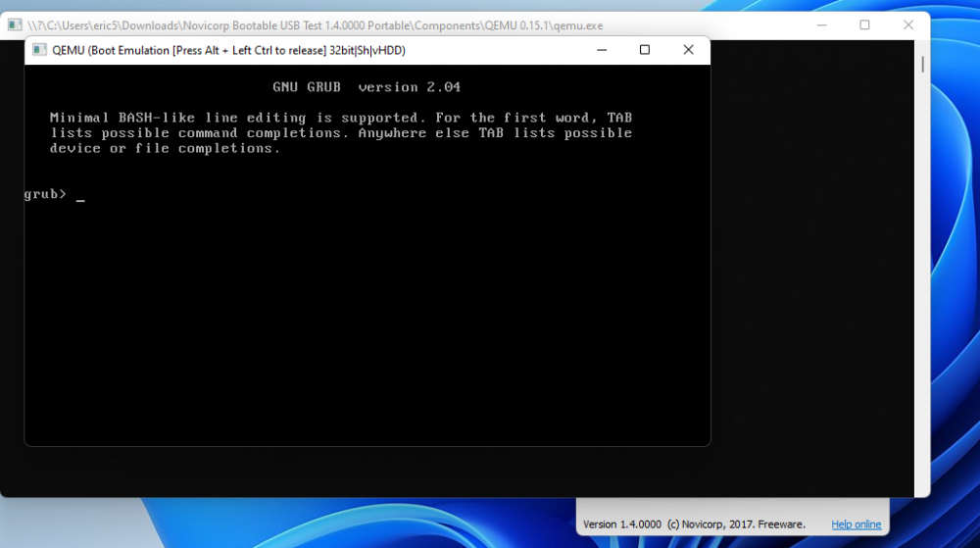Close the outer qemu.exe console window

[908, 25]
